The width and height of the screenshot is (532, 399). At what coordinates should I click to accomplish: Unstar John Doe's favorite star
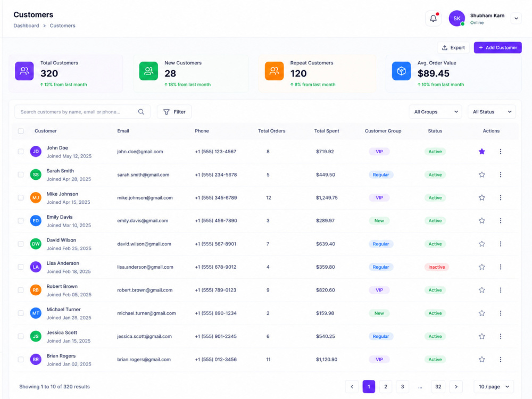pos(482,151)
